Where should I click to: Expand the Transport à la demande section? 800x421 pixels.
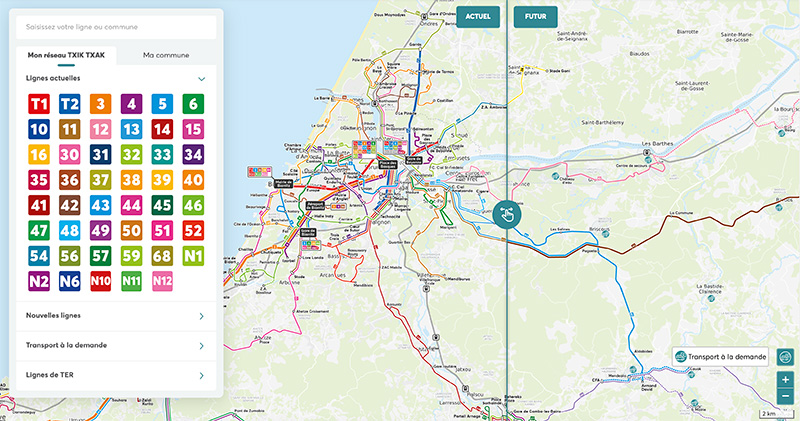pyautogui.click(x=113, y=346)
